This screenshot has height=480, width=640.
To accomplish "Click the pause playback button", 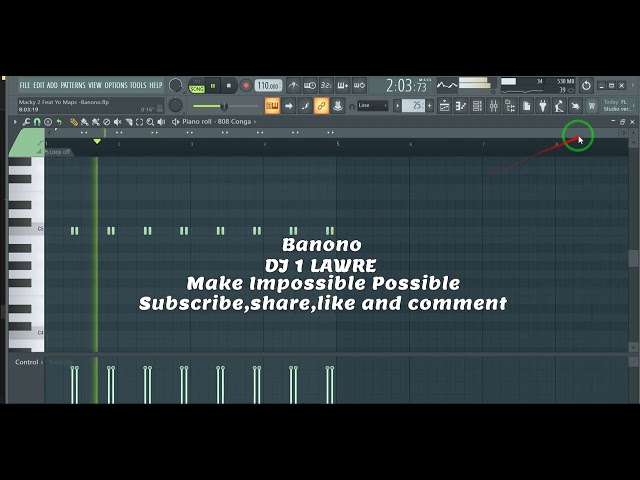I will pos(213,86).
